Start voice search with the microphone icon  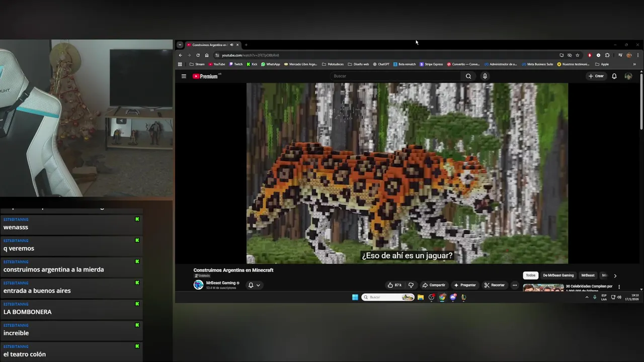pyautogui.click(x=485, y=76)
